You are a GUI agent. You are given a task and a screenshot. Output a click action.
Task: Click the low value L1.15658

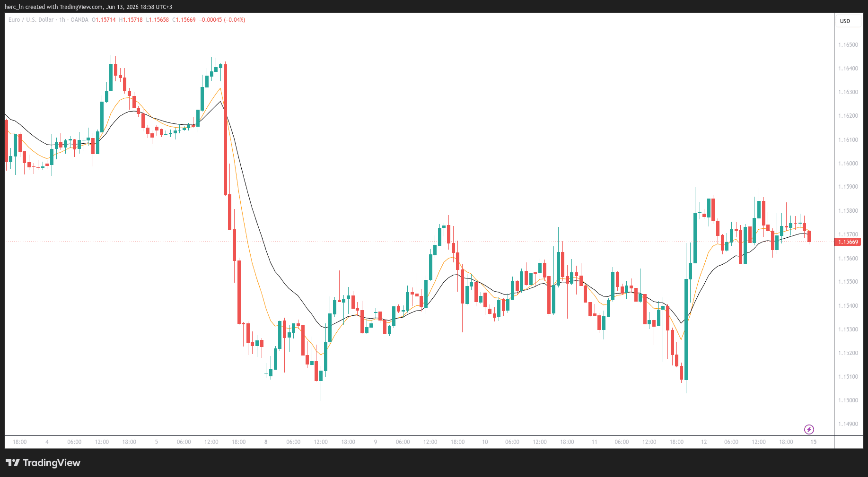[x=158, y=20]
